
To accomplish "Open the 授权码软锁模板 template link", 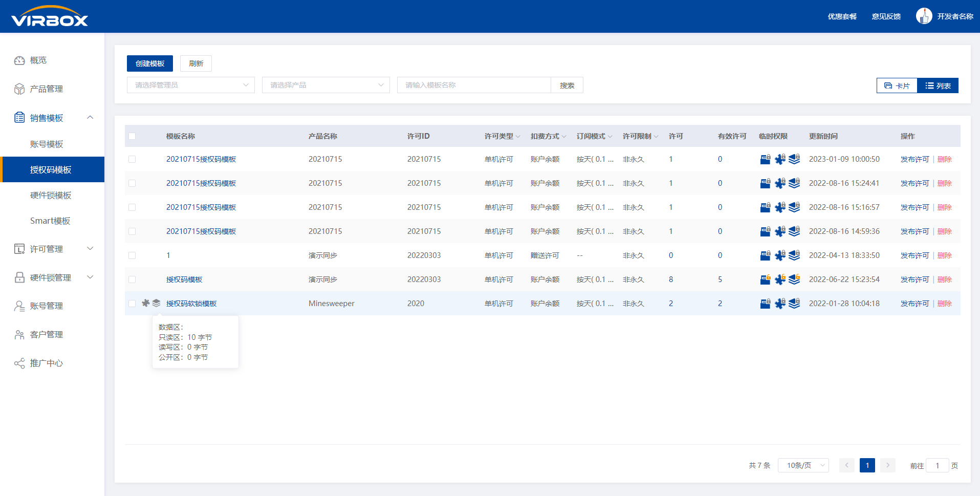I will pos(191,304).
